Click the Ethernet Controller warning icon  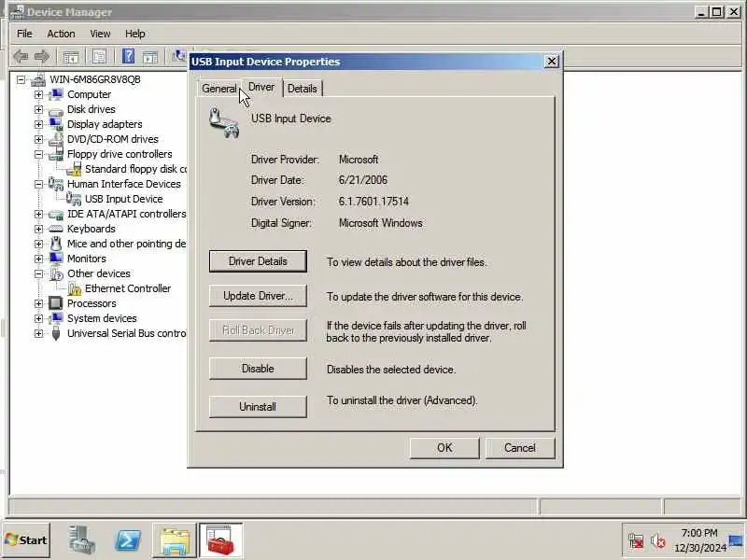click(75, 288)
